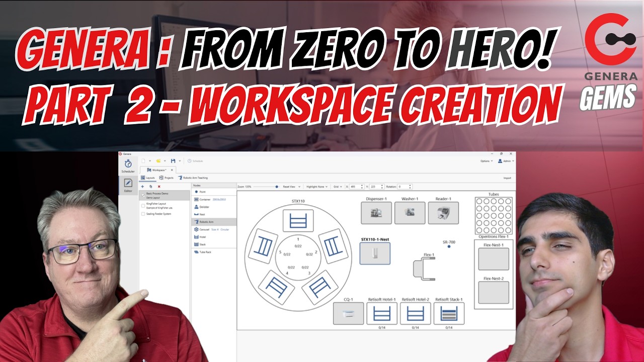Select the Robotic Arm node
Viewport: 644px width, 362px height.
214,222
